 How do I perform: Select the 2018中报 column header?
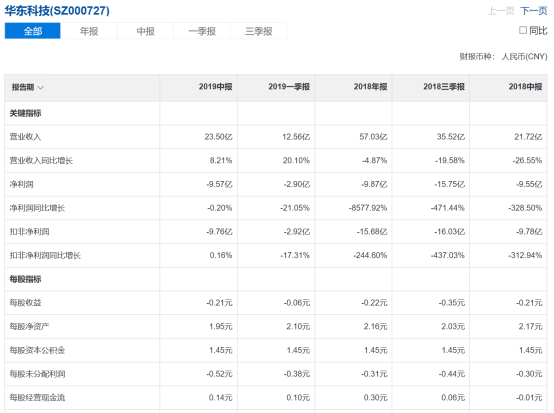525,87
